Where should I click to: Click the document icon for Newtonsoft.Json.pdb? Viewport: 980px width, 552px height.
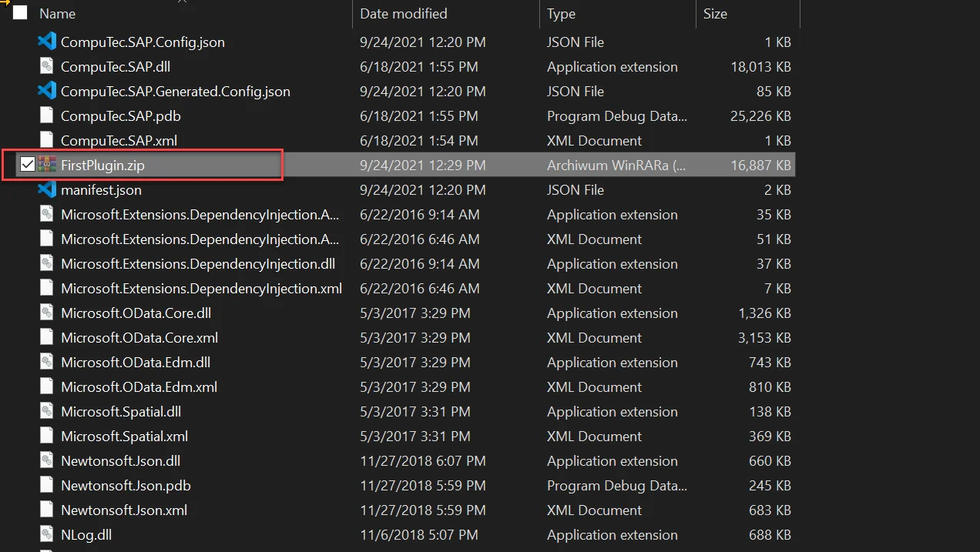click(46, 485)
